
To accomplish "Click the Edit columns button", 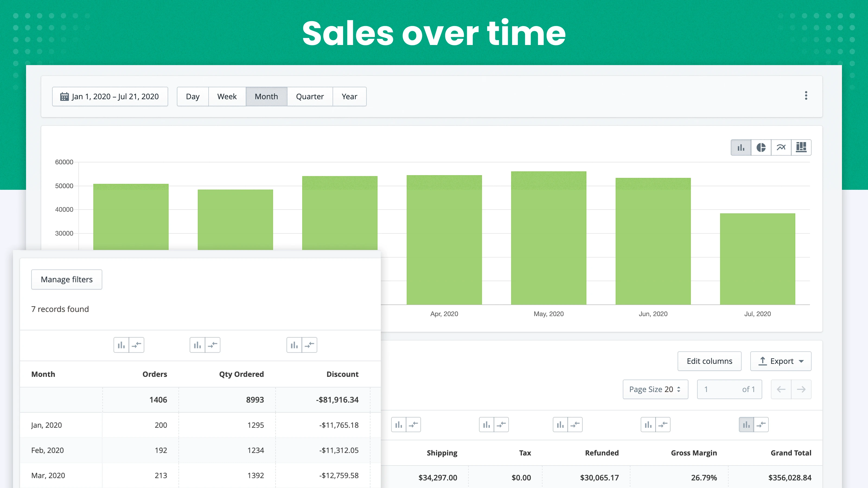I will [709, 361].
